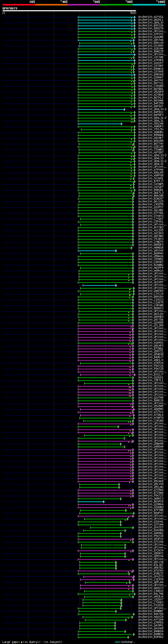This screenshot has width=168, height=644.
Task: Open hit UniRef100_Q6ZKC1
Action: pos(151,20)
